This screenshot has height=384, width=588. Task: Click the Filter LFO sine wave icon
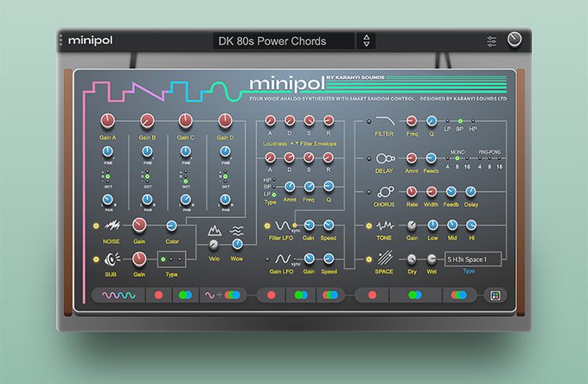click(284, 226)
